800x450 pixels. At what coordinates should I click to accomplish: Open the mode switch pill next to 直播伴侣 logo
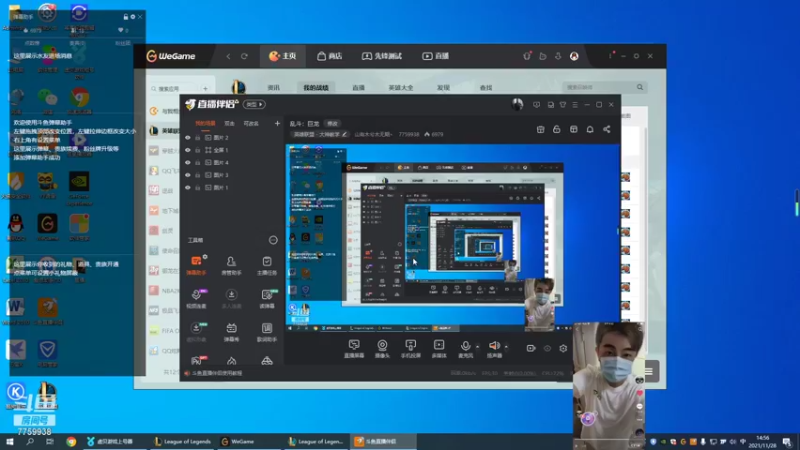click(254, 105)
